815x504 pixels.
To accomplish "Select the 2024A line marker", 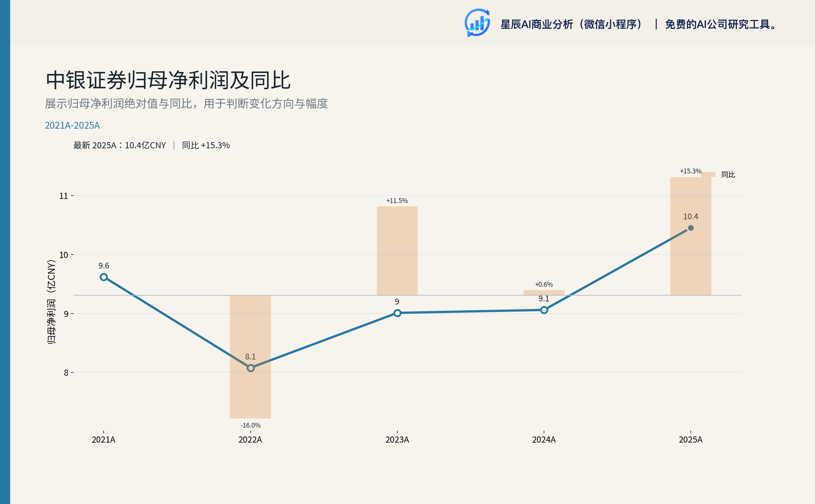I will pyautogui.click(x=544, y=310).
